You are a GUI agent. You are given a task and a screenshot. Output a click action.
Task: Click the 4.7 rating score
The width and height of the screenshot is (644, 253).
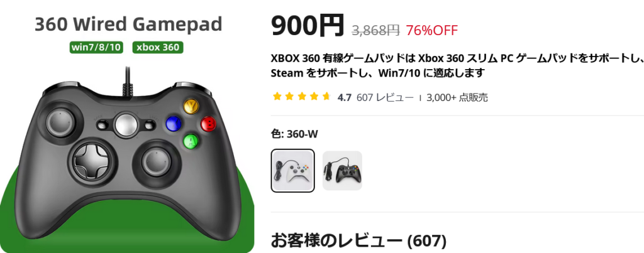coord(344,97)
